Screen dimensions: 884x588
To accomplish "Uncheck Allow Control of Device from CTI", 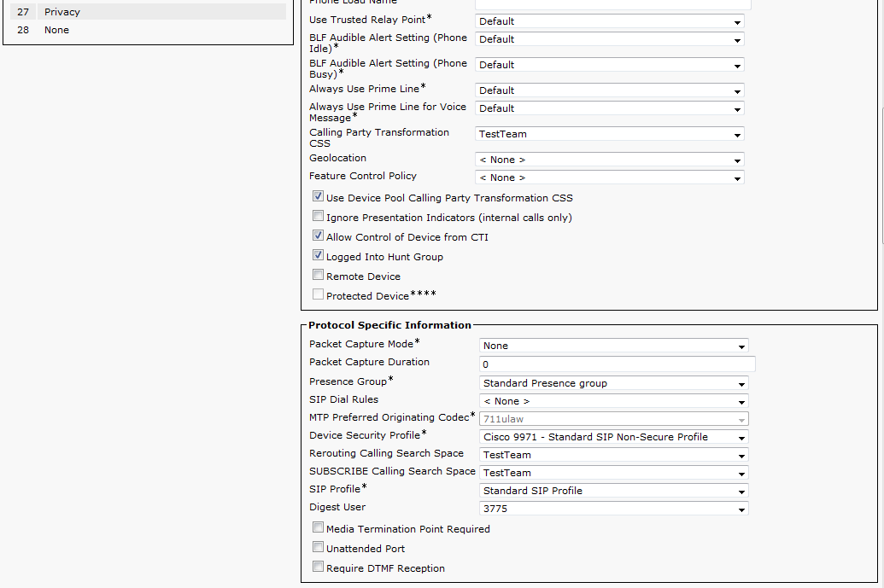I will pyautogui.click(x=319, y=236).
